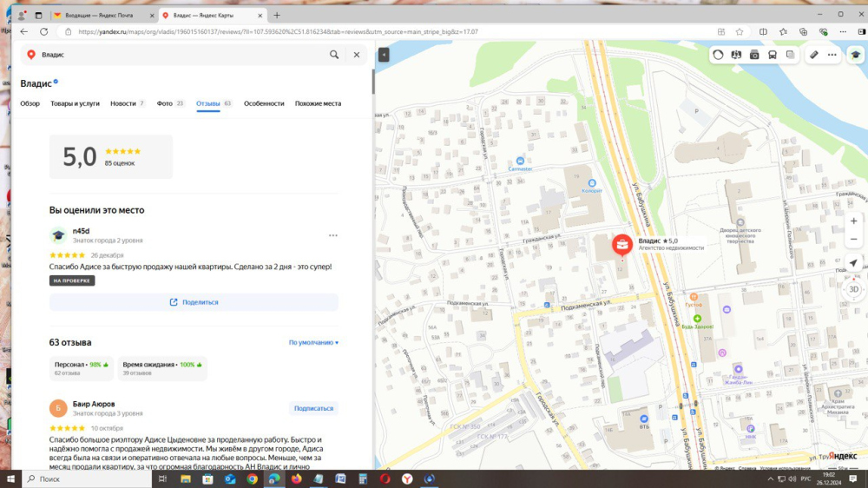The image size is (868, 488).
Task: Open three-dot menu on n45d review
Action: 332,235
